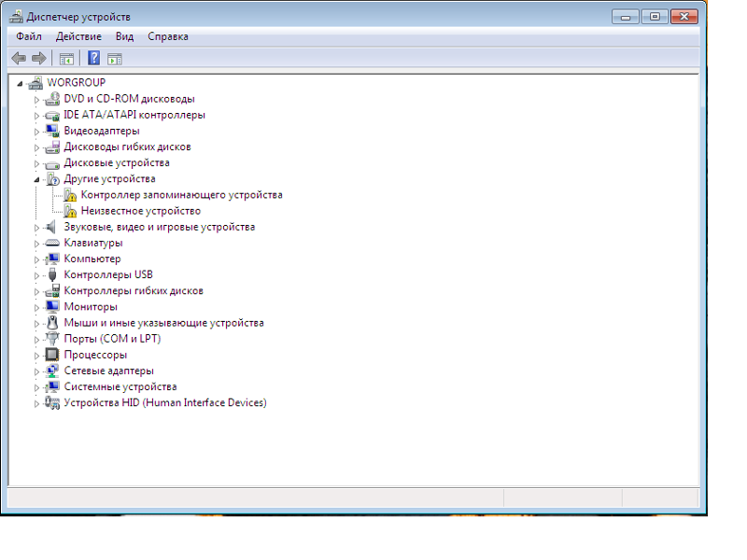Collapse the Другие устройства node
This screenshot has height=560, width=747.
[36, 179]
